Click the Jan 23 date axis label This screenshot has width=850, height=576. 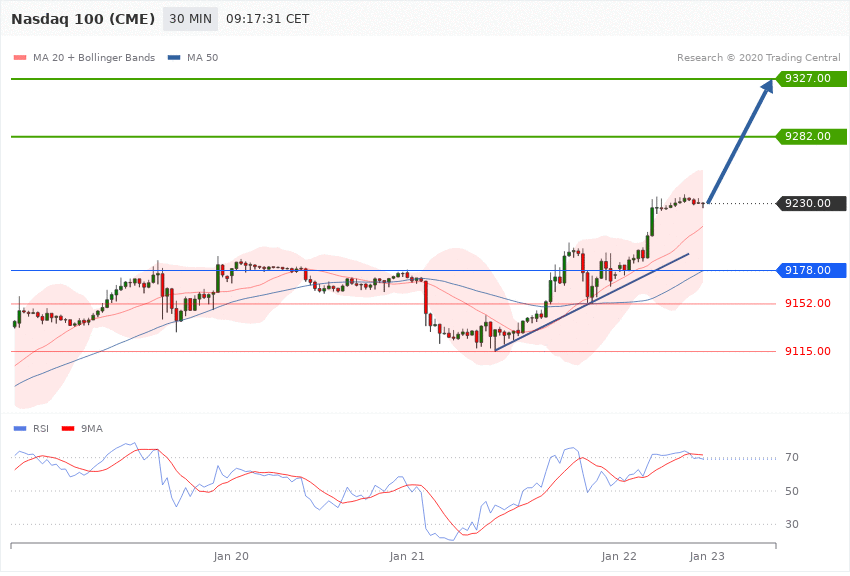[707, 556]
